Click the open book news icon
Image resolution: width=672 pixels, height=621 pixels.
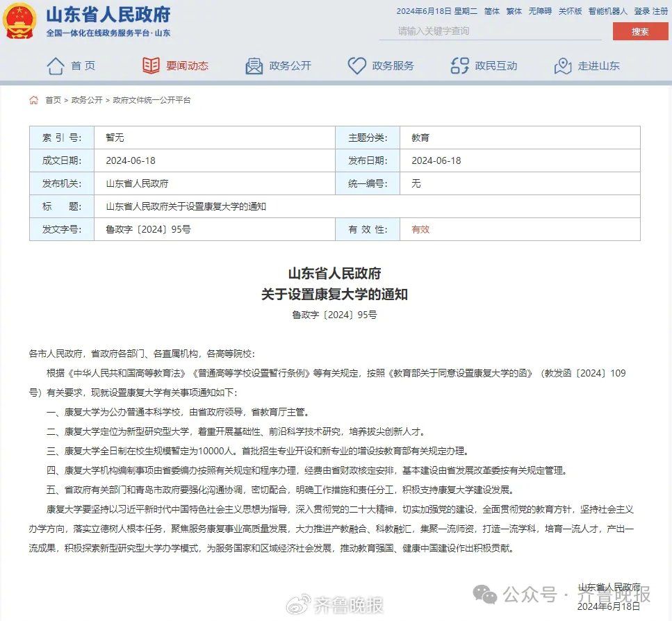point(151,65)
